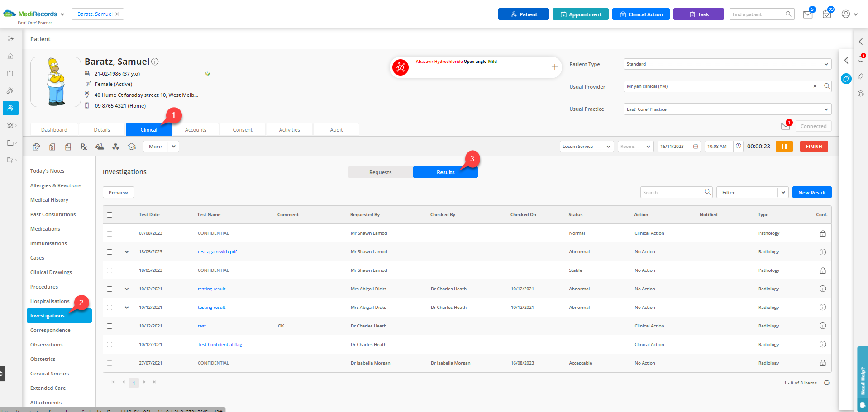
Task: Open the tasks calendar icon with badge 99
Action: pyautogui.click(x=827, y=14)
